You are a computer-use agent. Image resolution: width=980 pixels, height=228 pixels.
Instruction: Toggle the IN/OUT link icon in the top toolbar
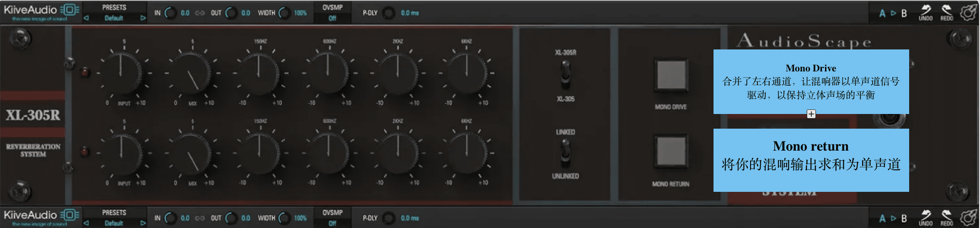point(200,13)
